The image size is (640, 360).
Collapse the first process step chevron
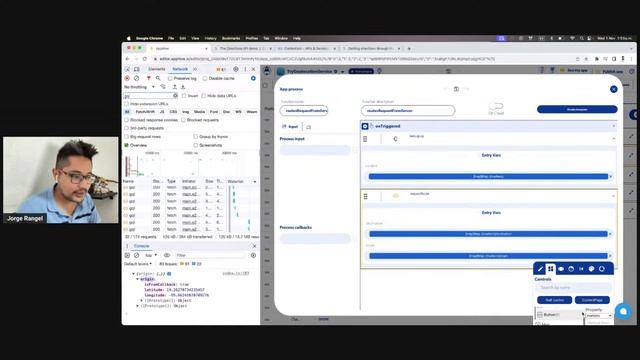click(x=613, y=139)
